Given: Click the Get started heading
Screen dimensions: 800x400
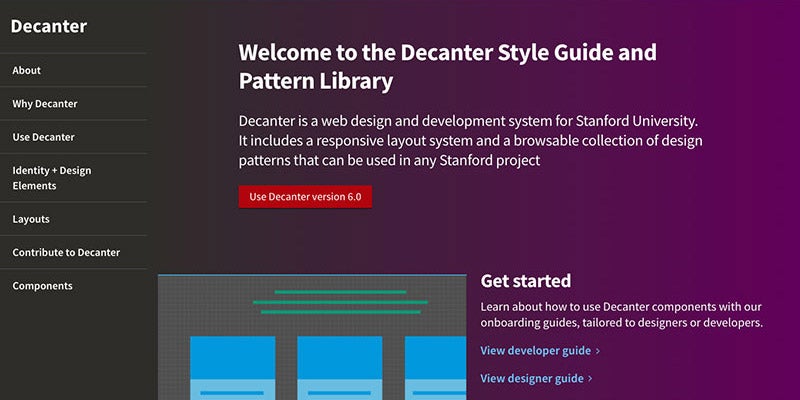Looking at the screenshot, I should coord(526,281).
